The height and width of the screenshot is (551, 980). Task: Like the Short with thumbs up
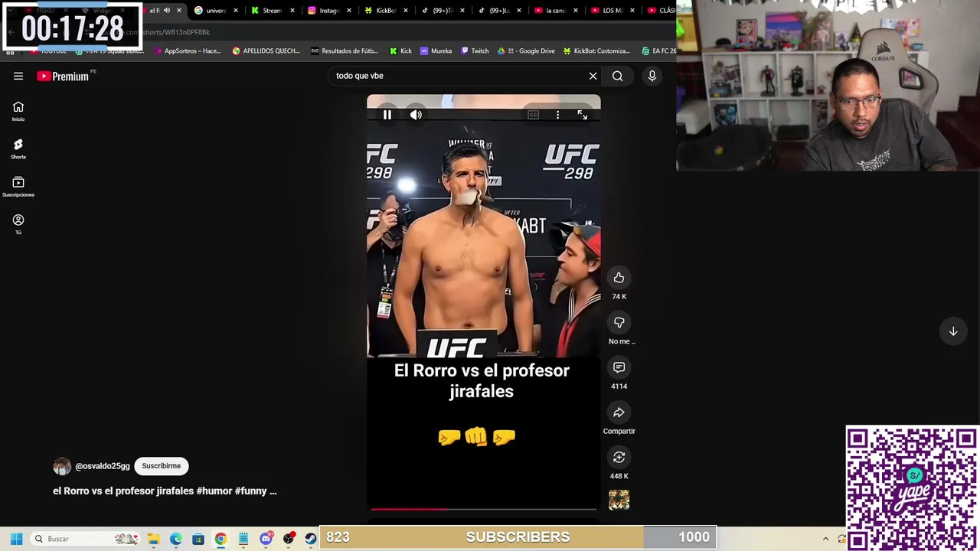(x=619, y=278)
